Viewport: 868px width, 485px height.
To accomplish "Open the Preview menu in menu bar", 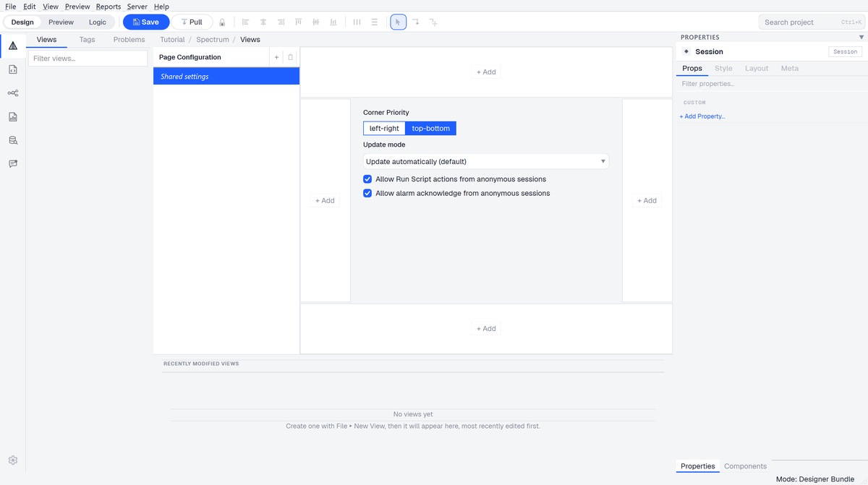I will (77, 7).
